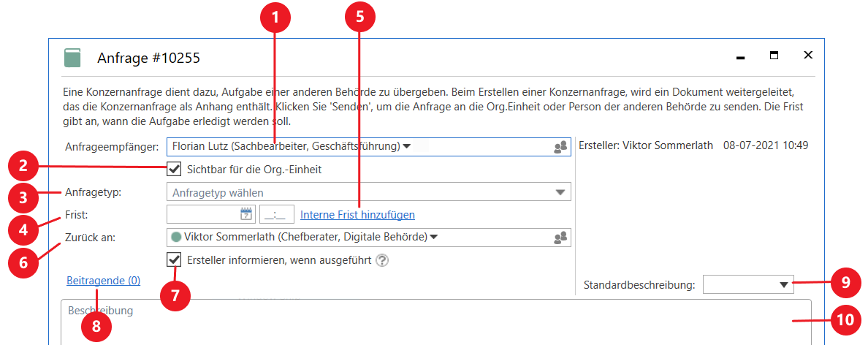The image size is (868, 345).
Task: Minimize the Anfrage #10255 window
Action: coord(740,56)
